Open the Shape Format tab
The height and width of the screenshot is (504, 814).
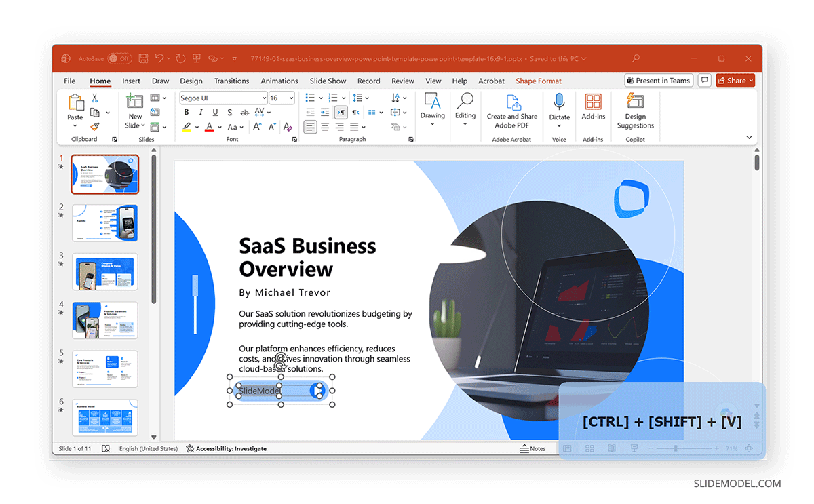539,81
